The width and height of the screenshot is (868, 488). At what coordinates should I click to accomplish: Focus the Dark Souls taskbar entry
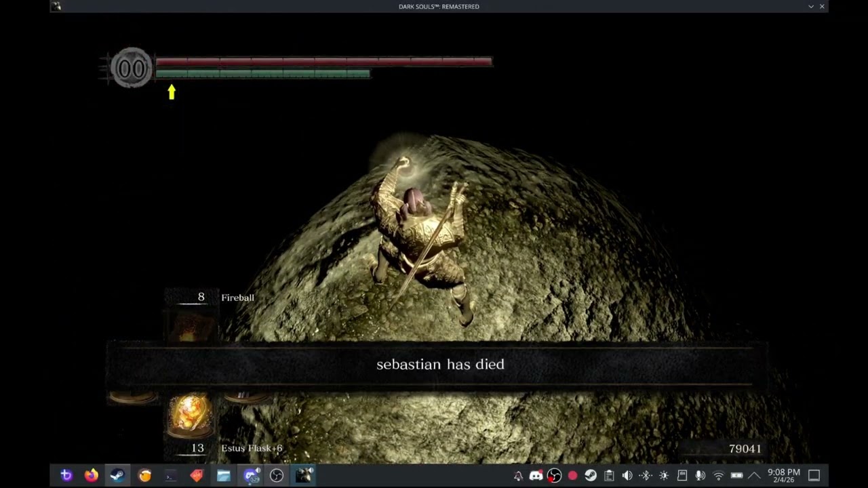tap(303, 476)
